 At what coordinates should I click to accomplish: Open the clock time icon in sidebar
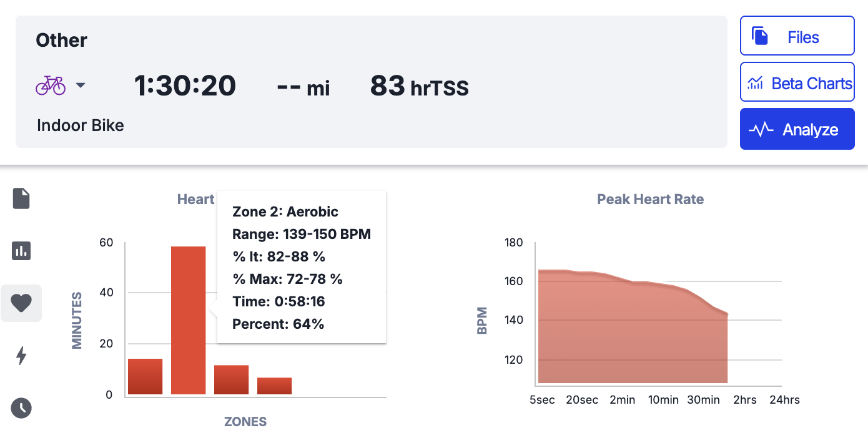pyautogui.click(x=21, y=408)
